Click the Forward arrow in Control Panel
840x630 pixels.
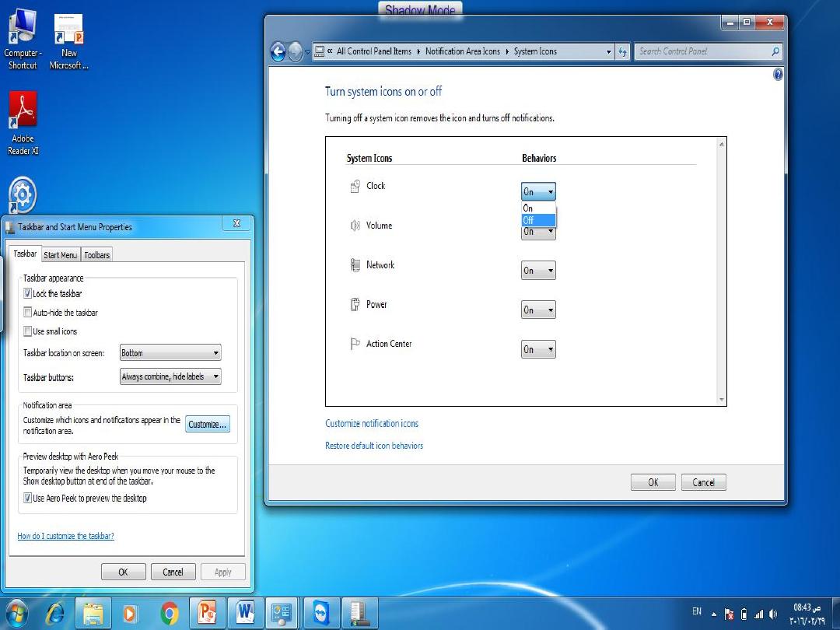pyautogui.click(x=295, y=52)
